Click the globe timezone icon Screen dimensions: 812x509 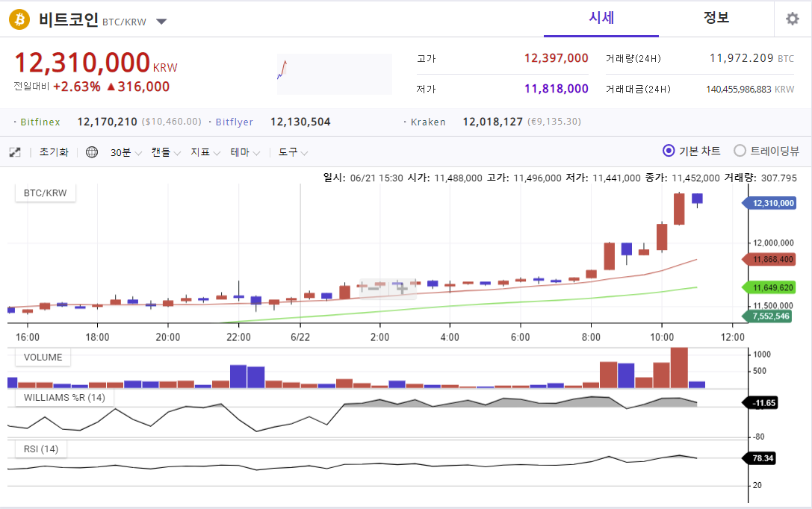(x=92, y=152)
